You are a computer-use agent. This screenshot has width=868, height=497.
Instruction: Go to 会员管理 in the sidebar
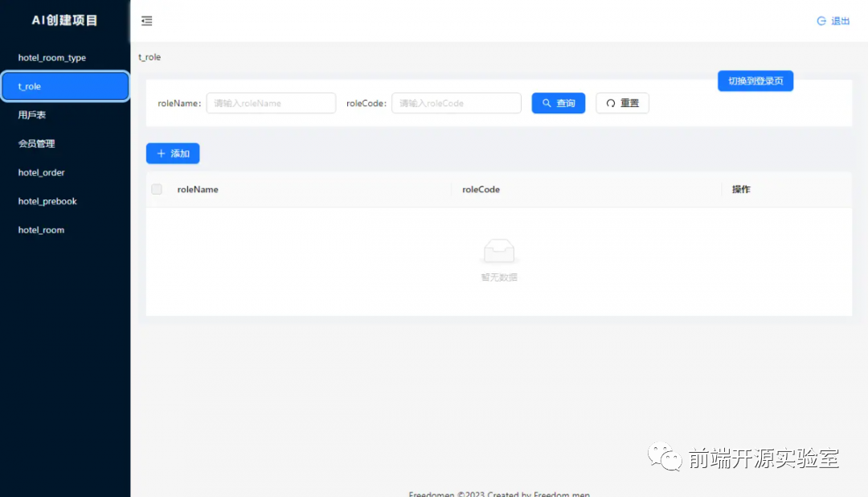click(36, 144)
